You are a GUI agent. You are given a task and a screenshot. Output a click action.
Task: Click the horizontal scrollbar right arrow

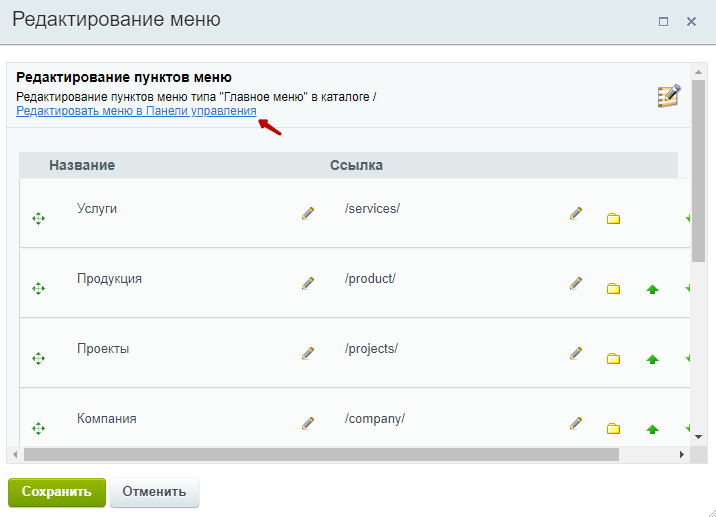pos(682,454)
